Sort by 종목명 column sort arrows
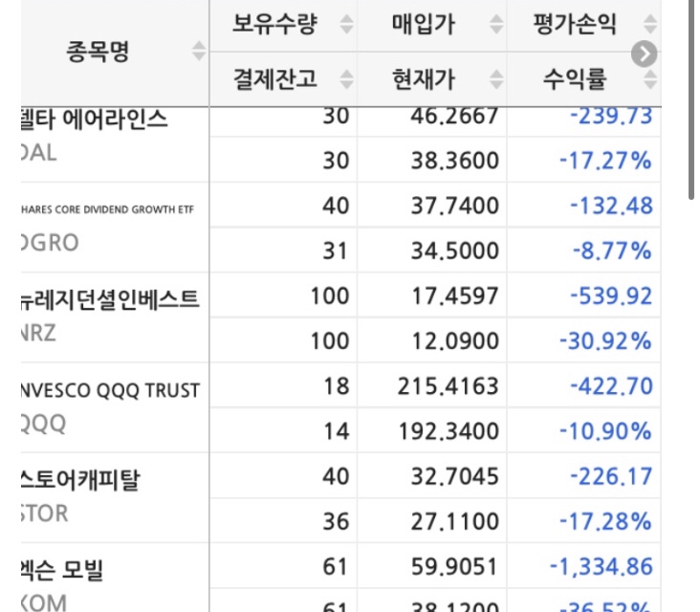This screenshot has width=700, height=612. pyautogui.click(x=199, y=51)
